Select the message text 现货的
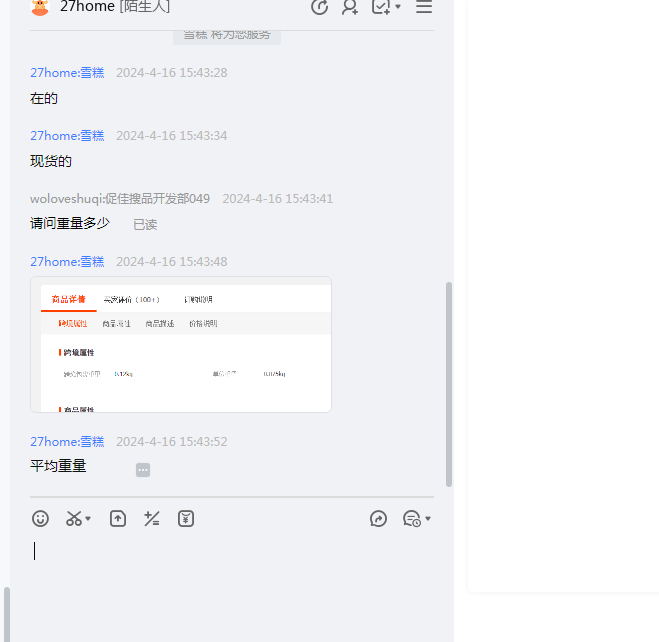 pyautogui.click(x=51, y=161)
